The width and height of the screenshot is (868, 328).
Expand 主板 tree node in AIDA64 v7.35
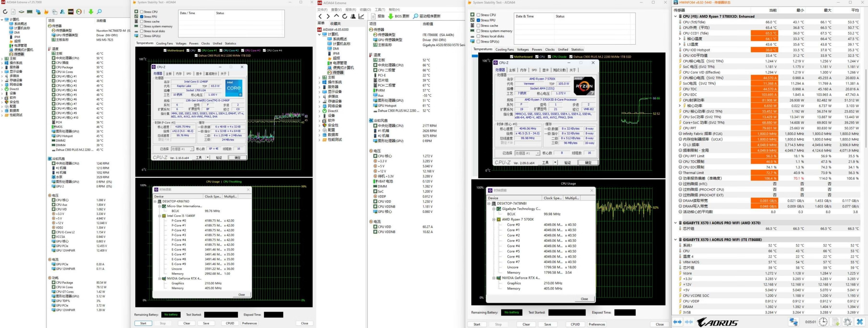(2, 59)
